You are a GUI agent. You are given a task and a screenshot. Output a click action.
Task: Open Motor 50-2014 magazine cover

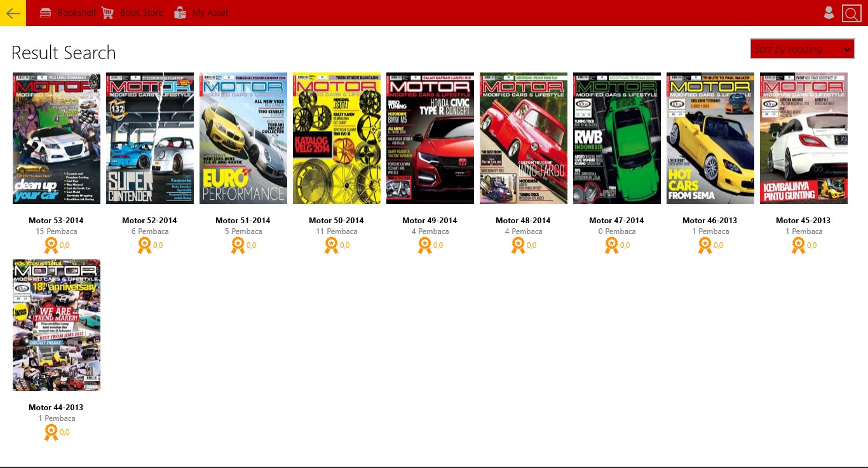pos(337,138)
